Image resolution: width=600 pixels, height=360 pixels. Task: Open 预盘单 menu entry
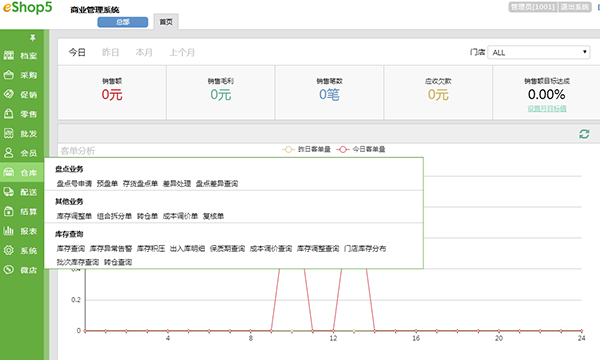tap(107, 184)
